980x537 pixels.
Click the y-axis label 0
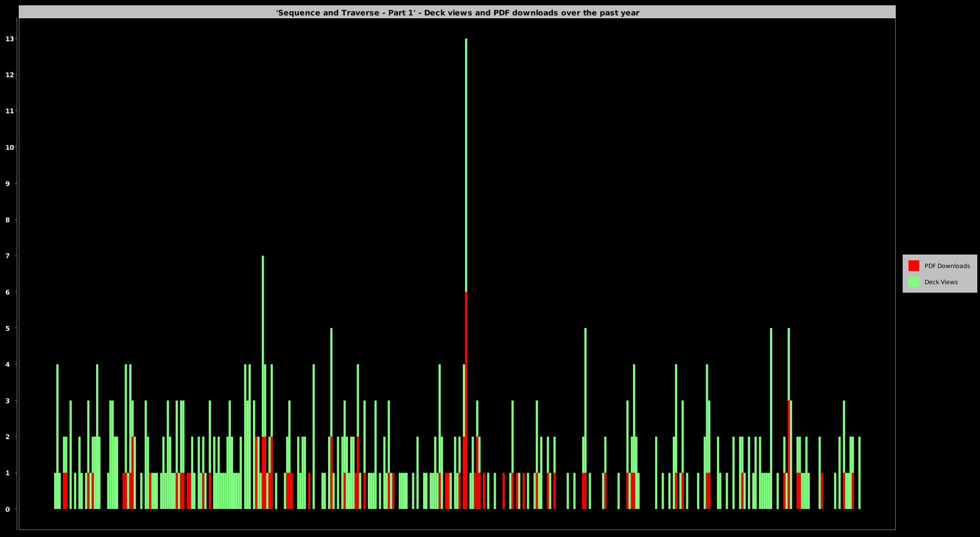click(8, 509)
